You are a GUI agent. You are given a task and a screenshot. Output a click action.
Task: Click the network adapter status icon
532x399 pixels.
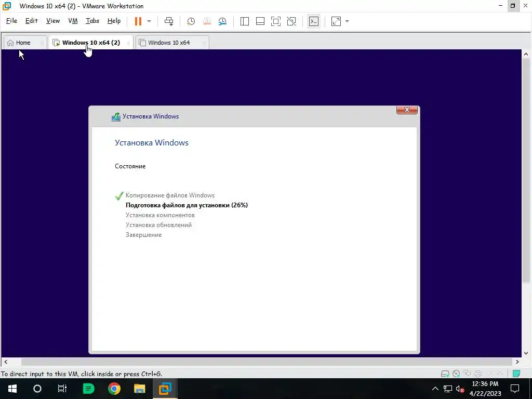467,374
